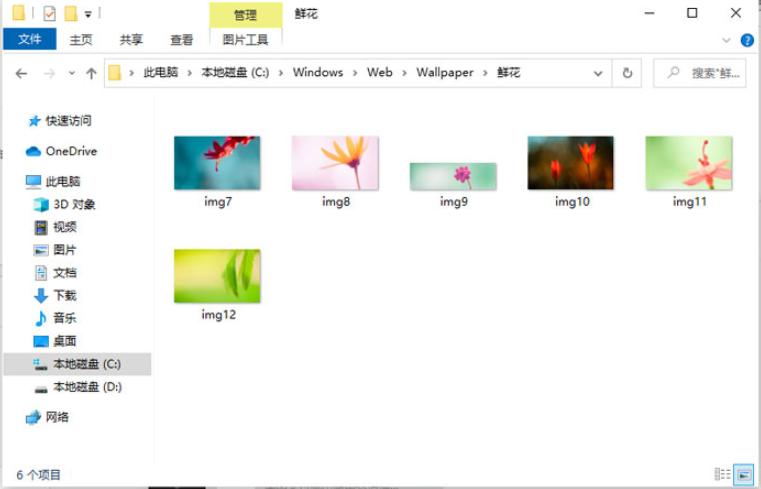Select 网络 in the navigation pane
This screenshot has width=761, height=489.
pyautogui.click(x=57, y=417)
